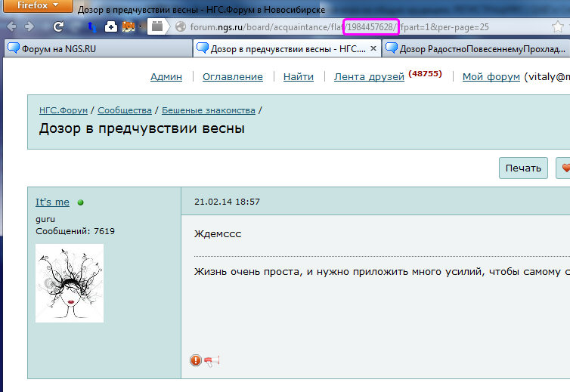Switch to 'Дозор РадостноПовесеннемуПрохлад' tab

[476, 48]
